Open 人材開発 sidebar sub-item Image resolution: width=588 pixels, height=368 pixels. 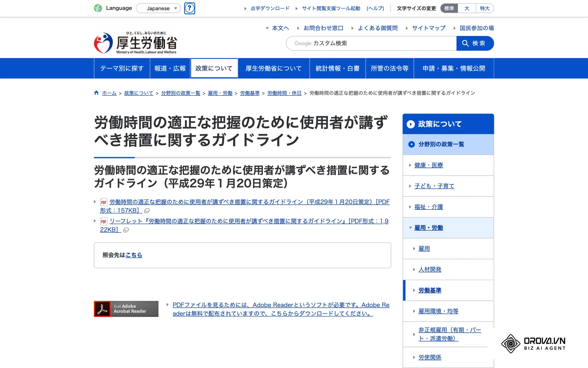[x=430, y=270]
